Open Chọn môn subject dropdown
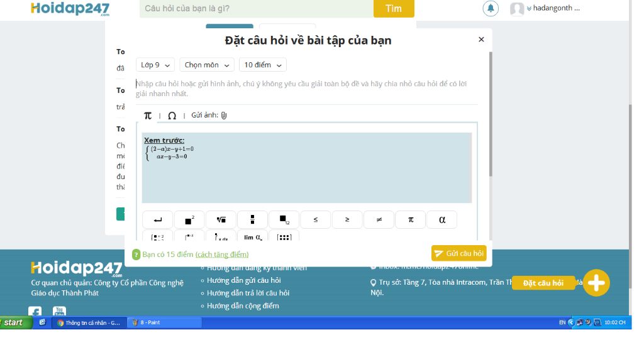Screen dimensions: 644x362 click(x=207, y=65)
